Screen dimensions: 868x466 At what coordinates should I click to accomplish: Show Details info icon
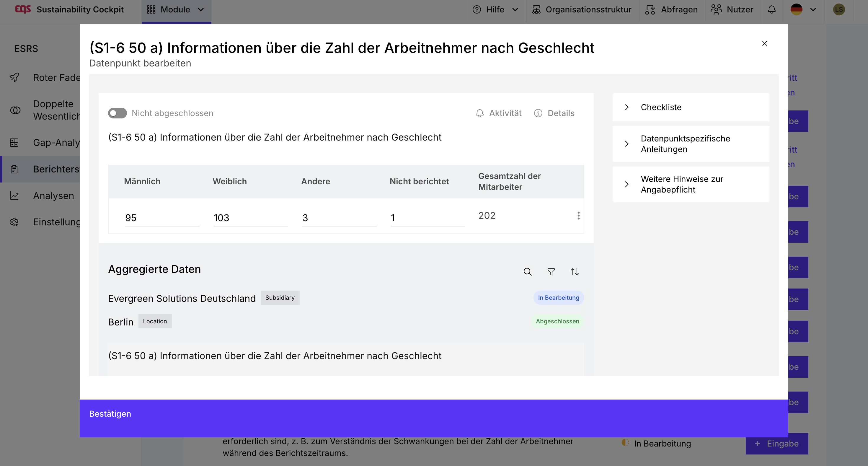554,113
